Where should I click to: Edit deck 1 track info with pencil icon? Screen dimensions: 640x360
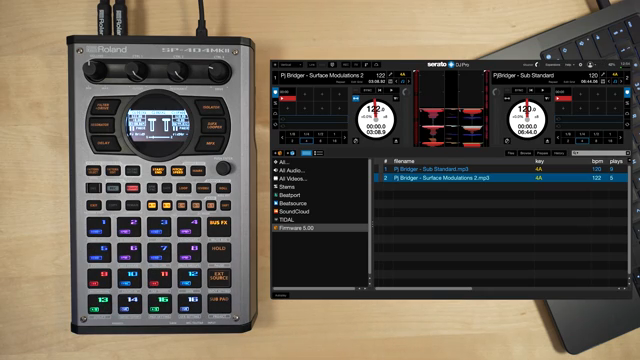point(391,74)
